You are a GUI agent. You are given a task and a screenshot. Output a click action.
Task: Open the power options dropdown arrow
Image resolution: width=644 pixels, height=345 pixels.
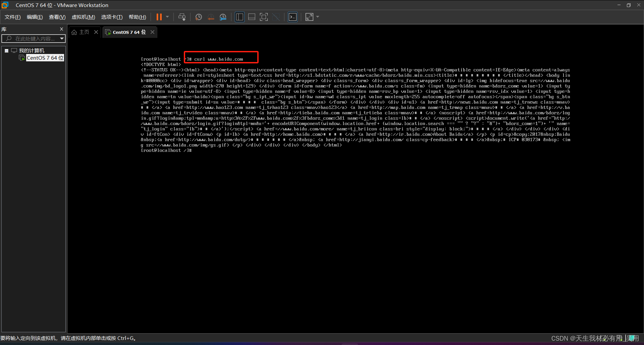pos(167,17)
